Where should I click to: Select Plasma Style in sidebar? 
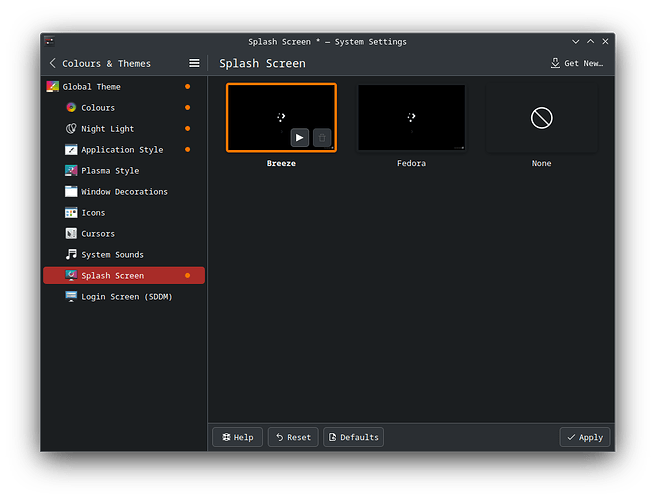[124, 170]
